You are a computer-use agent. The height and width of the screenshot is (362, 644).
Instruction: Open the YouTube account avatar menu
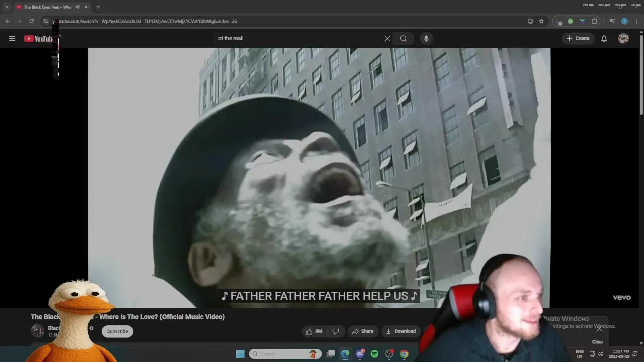623,38
